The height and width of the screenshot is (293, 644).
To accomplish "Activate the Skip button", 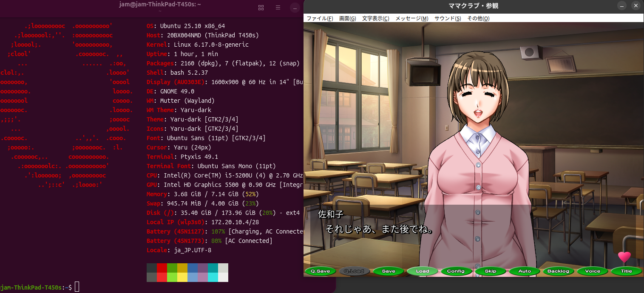I will click(x=491, y=271).
